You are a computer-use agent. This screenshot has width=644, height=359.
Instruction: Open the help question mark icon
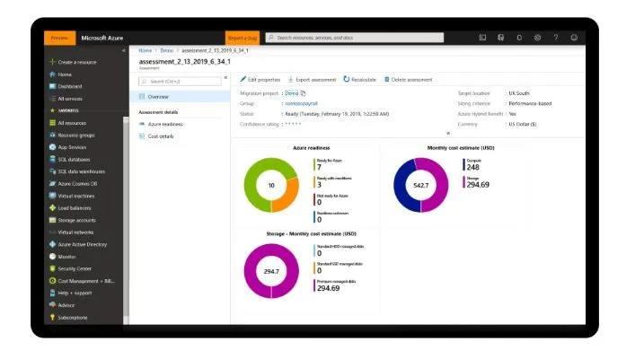(556, 38)
